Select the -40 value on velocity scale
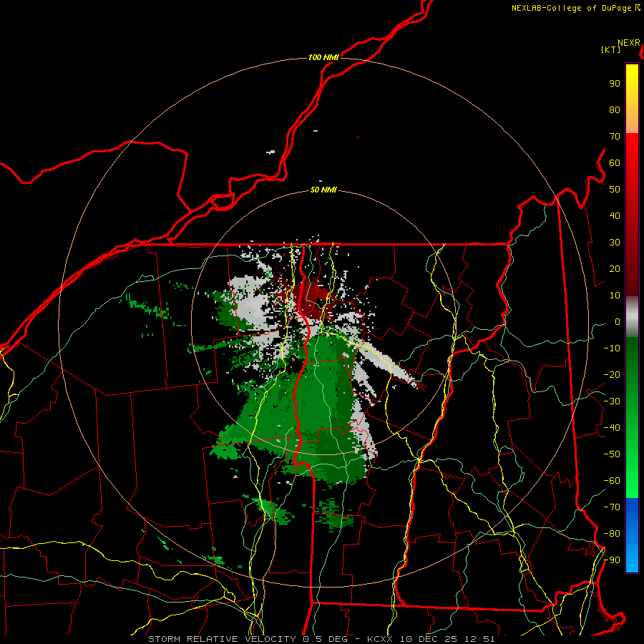The image size is (644, 644). coord(612,428)
